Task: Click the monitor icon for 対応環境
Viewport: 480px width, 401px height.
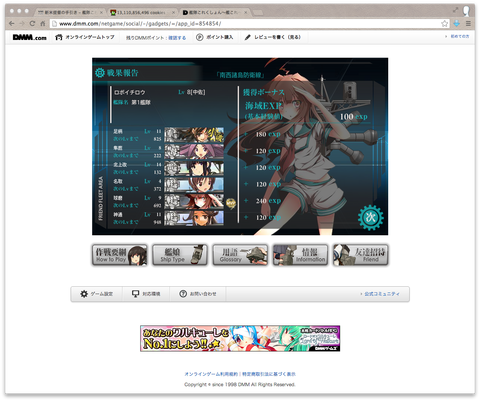Action: (x=135, y=294)
